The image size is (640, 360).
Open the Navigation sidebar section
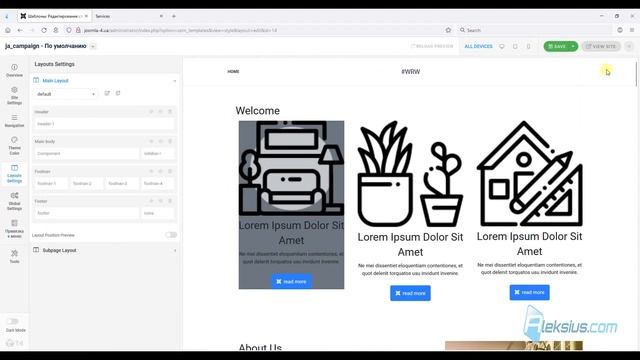[14, 121]
